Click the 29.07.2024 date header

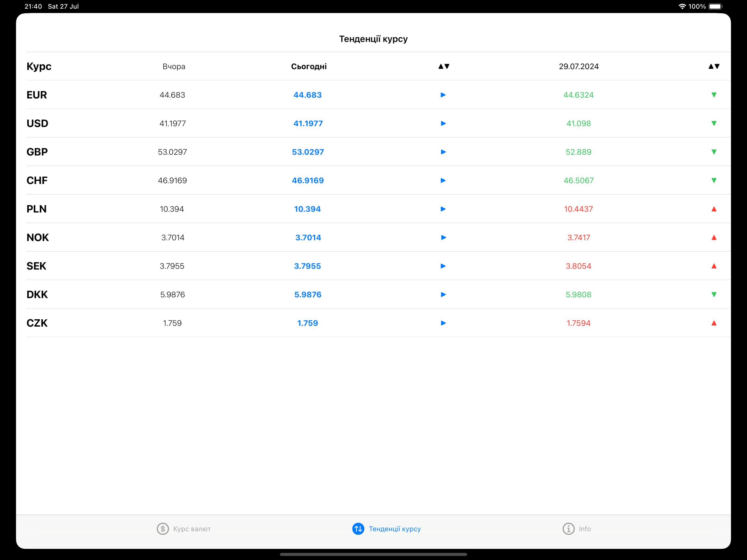point(578,66)
